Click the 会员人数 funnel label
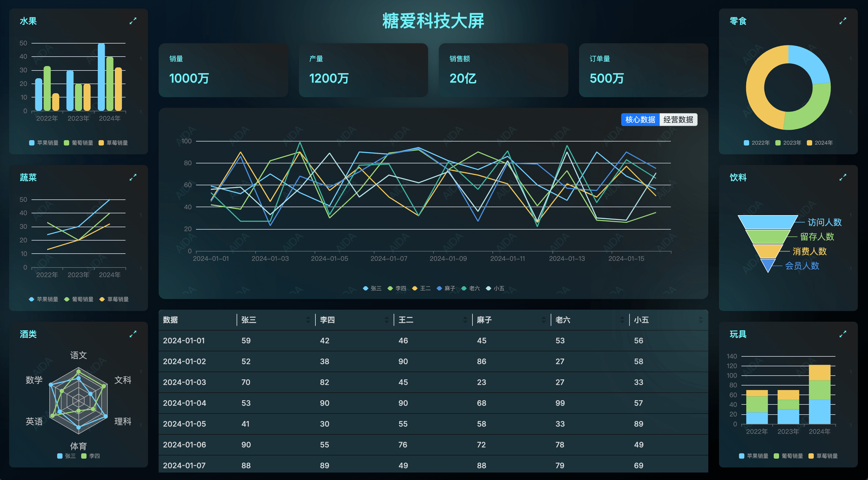The width and height of the screenshot is (868, 480). [802, 266]
